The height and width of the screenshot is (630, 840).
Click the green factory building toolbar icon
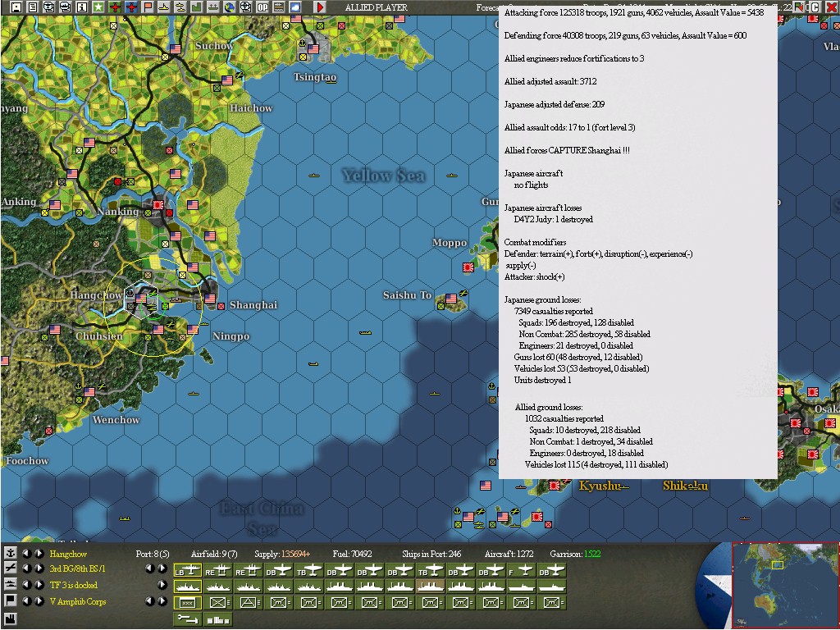coord(197,7)
